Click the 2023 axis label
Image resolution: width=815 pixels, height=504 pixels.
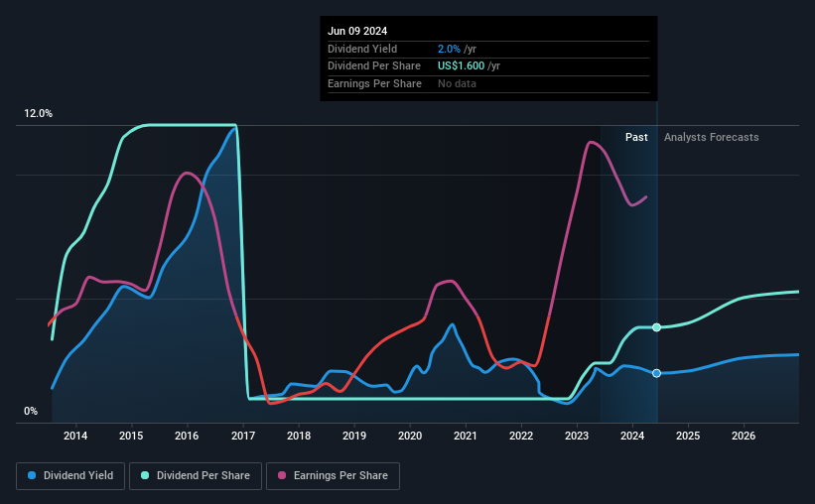pyautogui.click(x=577, y=436)
